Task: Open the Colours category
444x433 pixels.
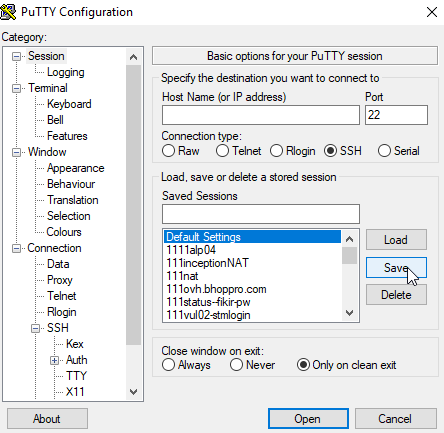Action: [64, 232]
